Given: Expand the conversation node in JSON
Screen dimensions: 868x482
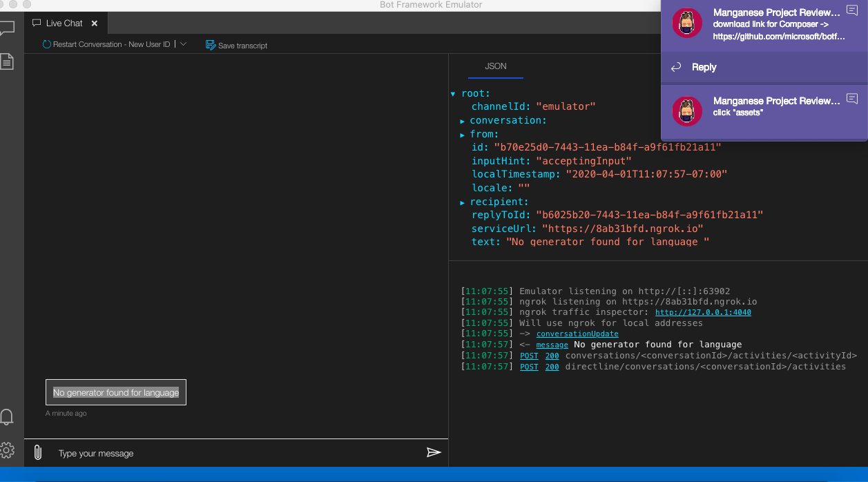Looking at the screenshot, I should pyautogui.click(x=463, y=121).
